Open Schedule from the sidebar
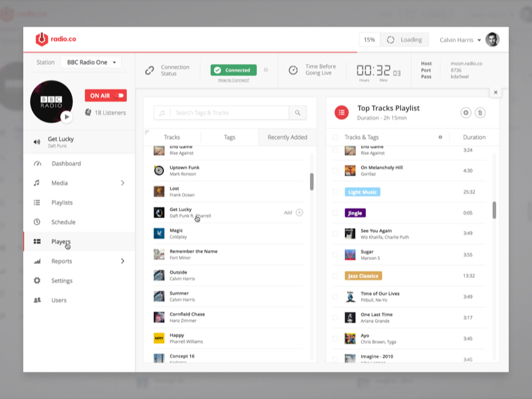532x399 pixels. (79, 222)
